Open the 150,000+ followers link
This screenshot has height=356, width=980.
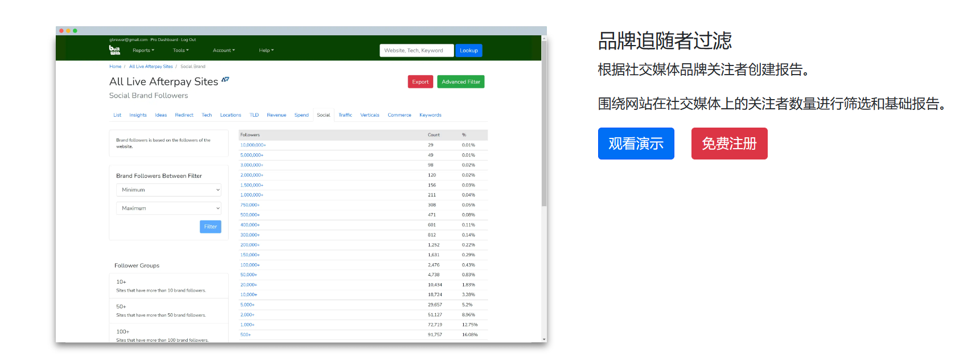tap(250, 255)
